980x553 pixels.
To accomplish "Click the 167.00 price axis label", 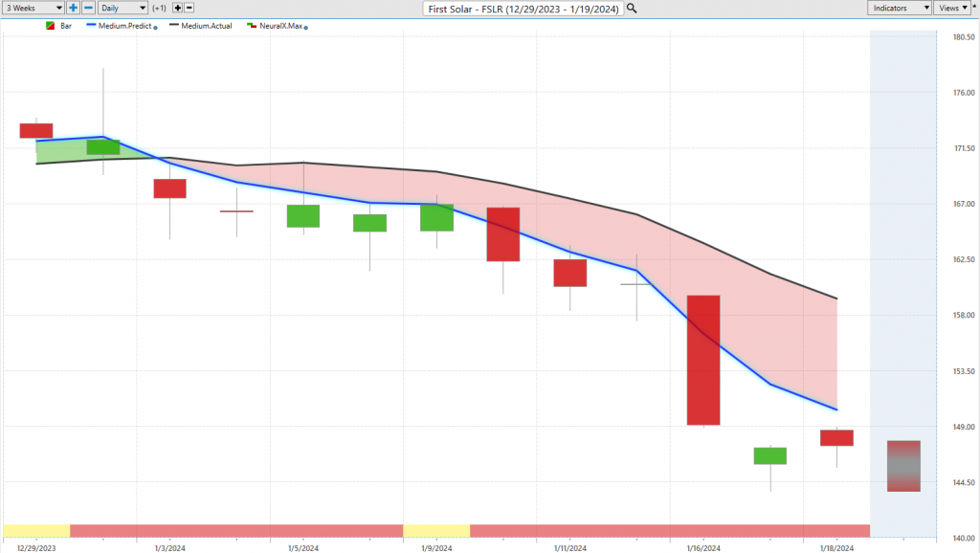I will point(963,204).
